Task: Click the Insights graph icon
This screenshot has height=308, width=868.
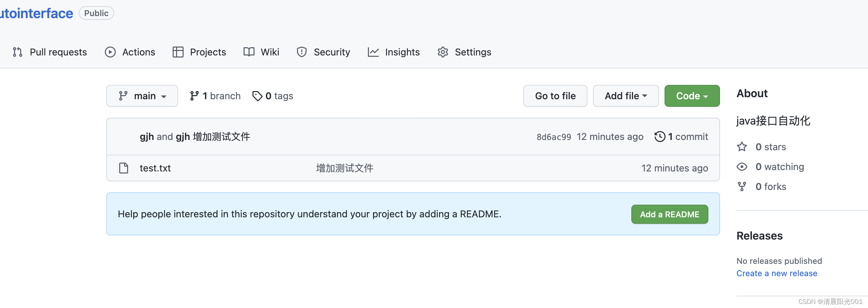Action: [373, 52]
